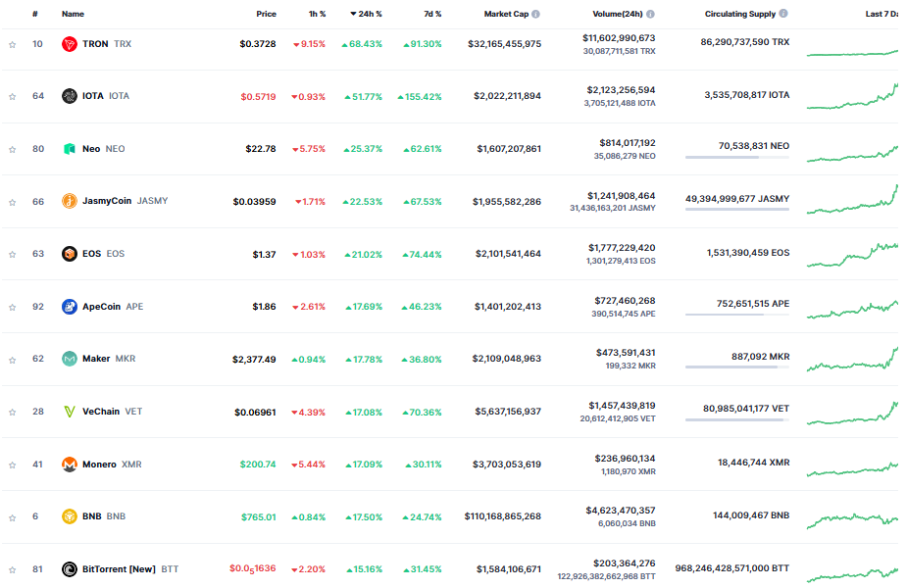907x588 pixels.
Task: Sort by the 1h % column header
Action: point(317,14)
